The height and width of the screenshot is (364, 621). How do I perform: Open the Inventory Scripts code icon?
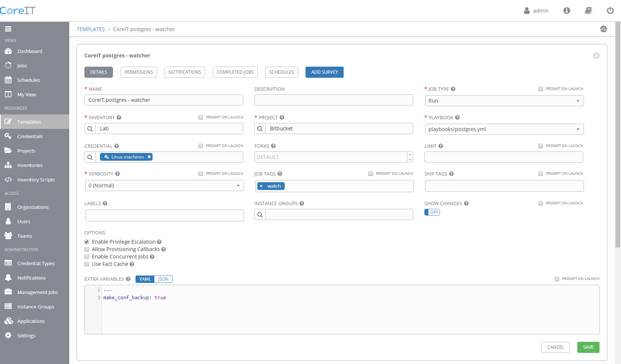point(8,180)
